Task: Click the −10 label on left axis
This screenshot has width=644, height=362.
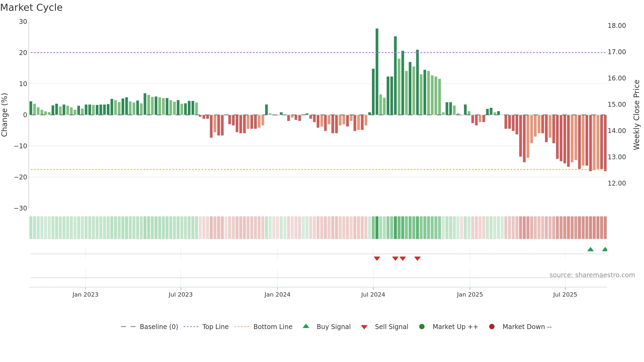Action: (x=21, y=146)
